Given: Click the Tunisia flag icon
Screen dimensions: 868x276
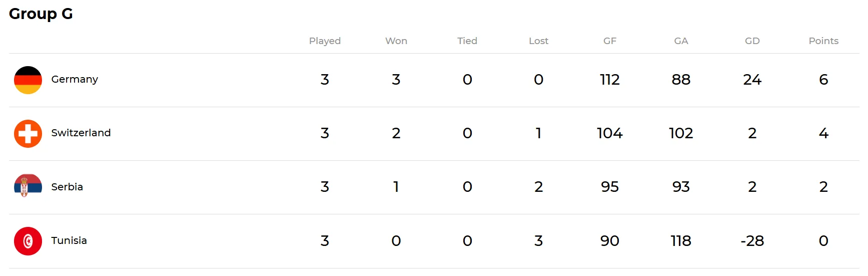Looking at the screenshot, I should 28,241.
